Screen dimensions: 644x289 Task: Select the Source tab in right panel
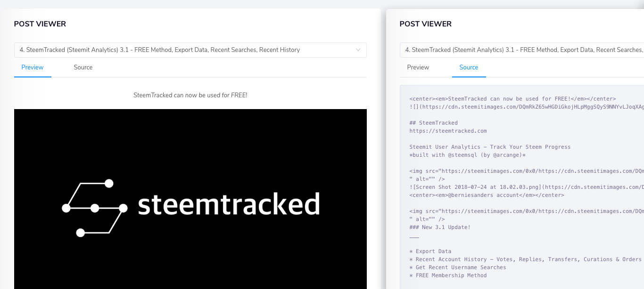pos(469,68)
